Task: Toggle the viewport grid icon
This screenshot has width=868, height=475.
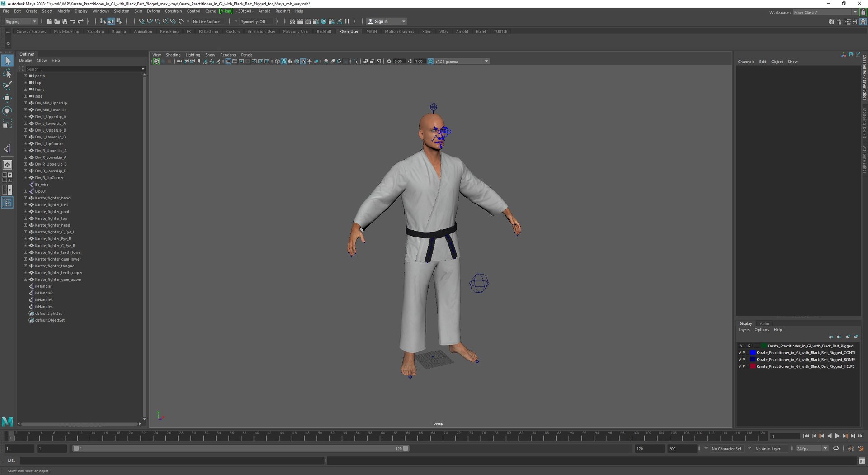Action: click(x=228, y=62)
